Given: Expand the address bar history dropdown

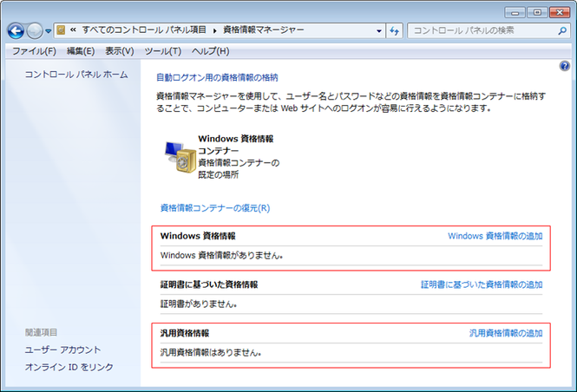Looking at the screenshot, I should click(x=378, y=31).
